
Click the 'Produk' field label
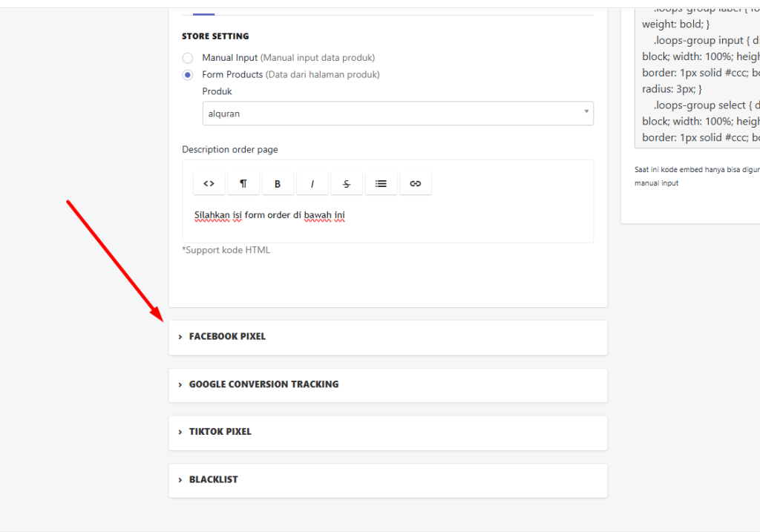click(x=217, y=92)
